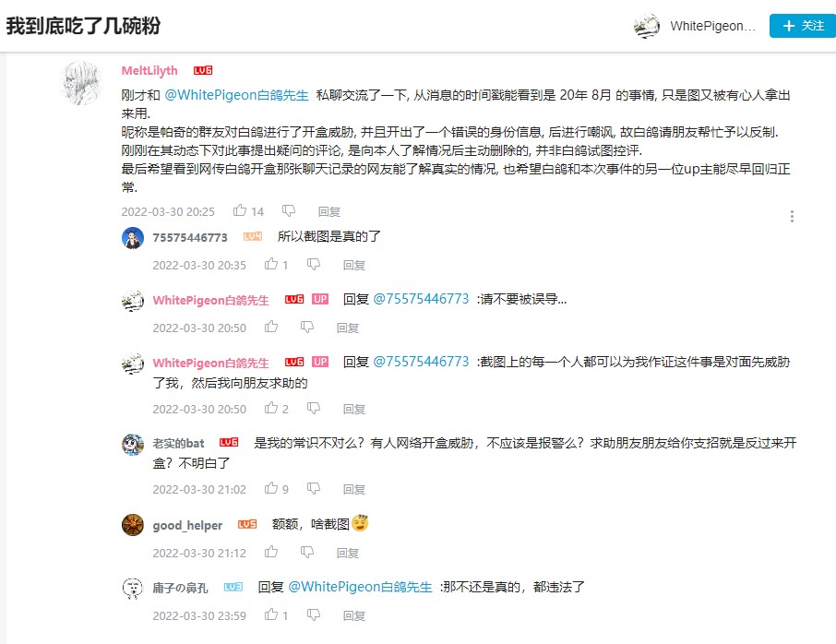Screen dimensions: 836x644
Task: View MeltLilyth's avatar picture
Action: (x=82, y=83)
